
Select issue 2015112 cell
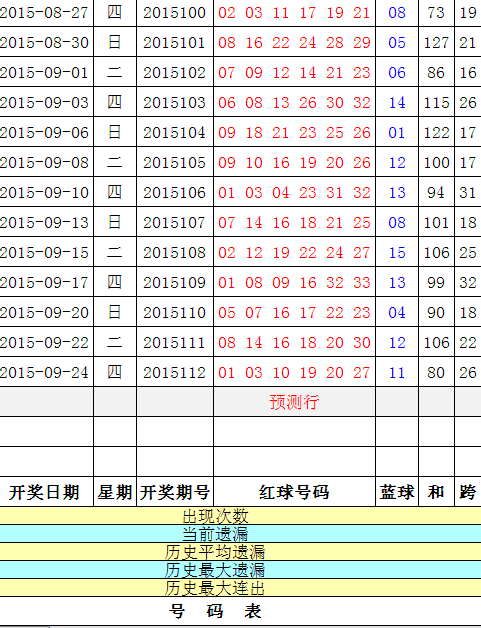coord(175,372)
